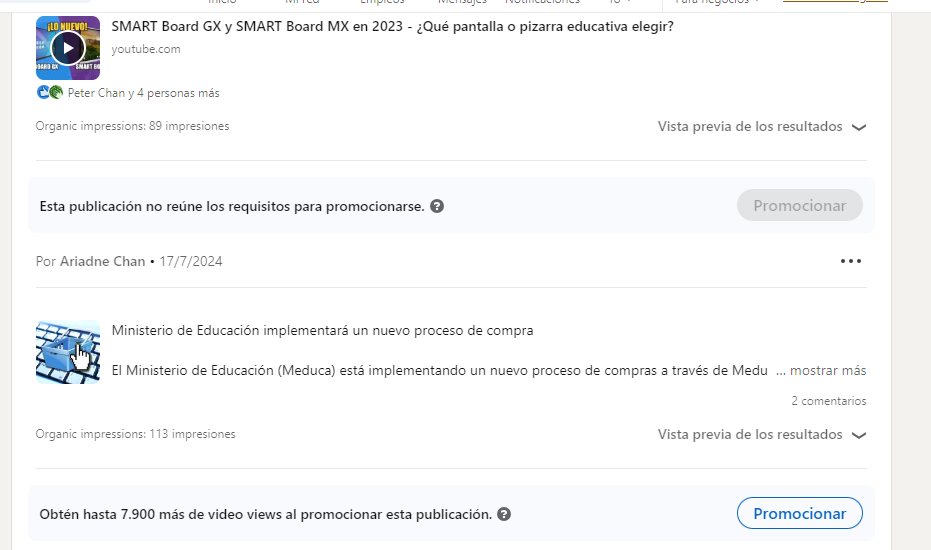Click Organic impressions: 113 impresiones text
This screenshot has width=931, height=550.
135,434
